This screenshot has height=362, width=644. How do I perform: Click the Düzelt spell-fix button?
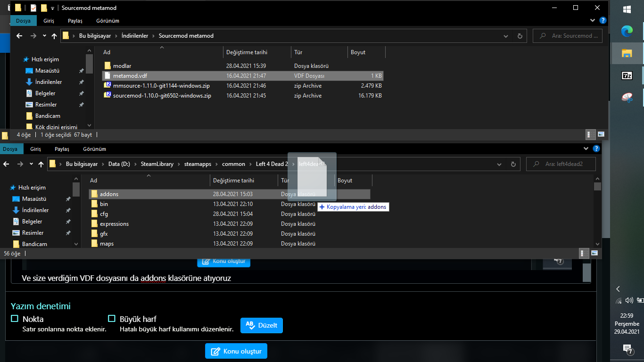click(262, 325)
